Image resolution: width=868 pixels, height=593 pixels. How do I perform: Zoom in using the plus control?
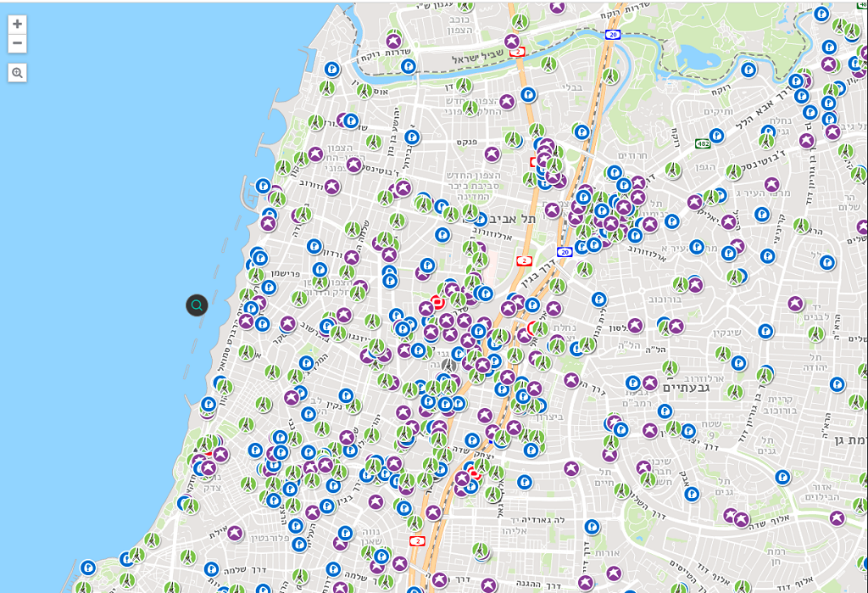coord(16,25)
